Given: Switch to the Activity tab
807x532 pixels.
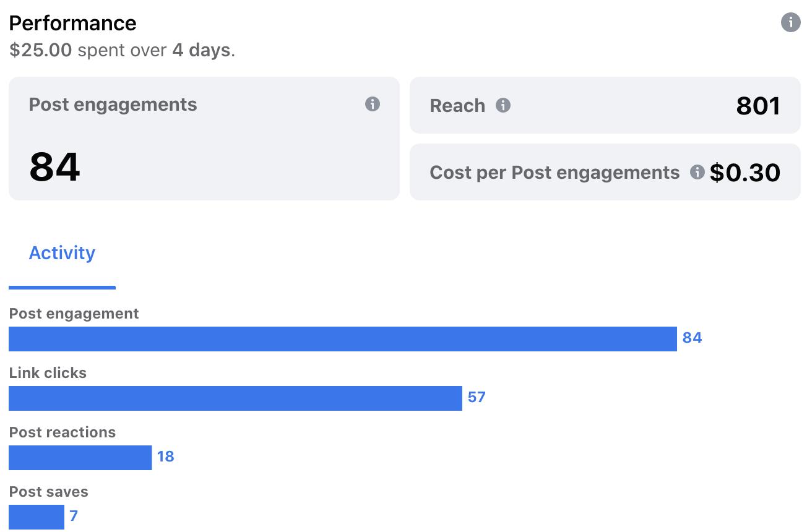Looking at the screenshot, I should 62,253.
